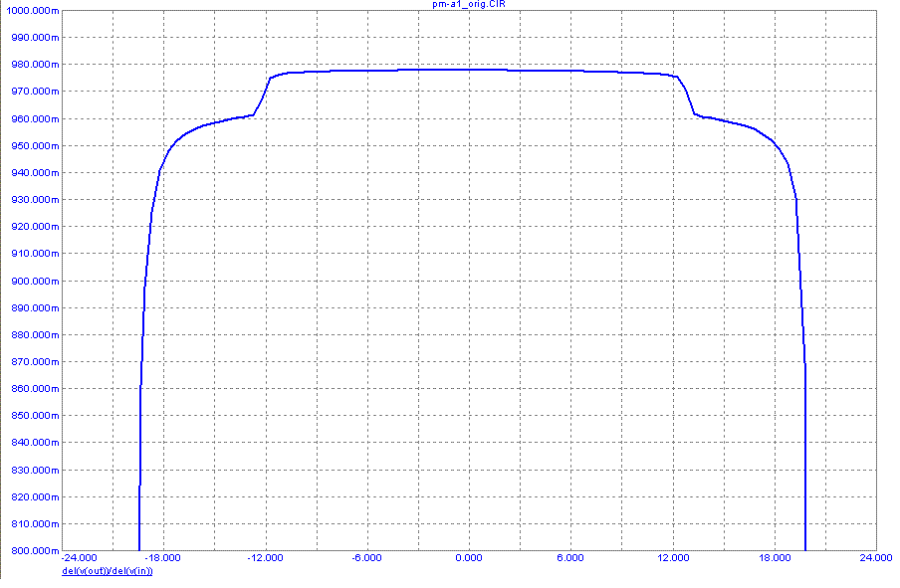Select the 870.000m y-axis label
Screen dimensions: 900x588
35,362
